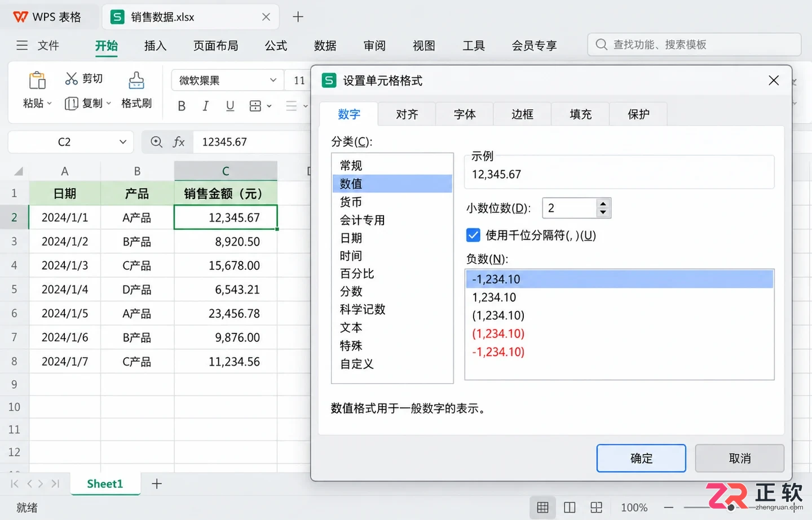The width and height of the screenshot is (812, 520).
Task: Switch to page layout view icon
Action: point(570,508)
